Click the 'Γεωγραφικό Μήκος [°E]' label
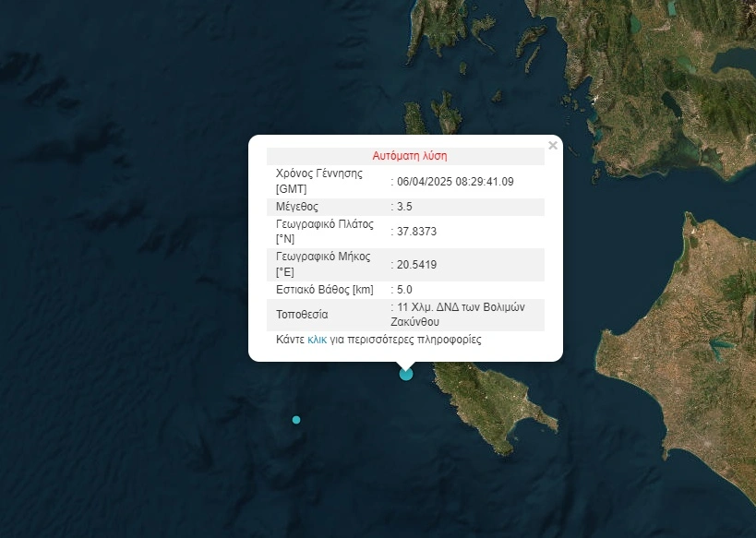This screenshot has width=756, height=538. (323, 264)
